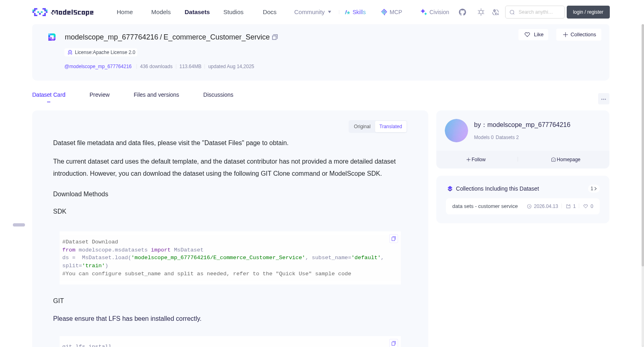The image size is (644, 347).
Task: Open the MCP section
Action: tap(391, 12)
